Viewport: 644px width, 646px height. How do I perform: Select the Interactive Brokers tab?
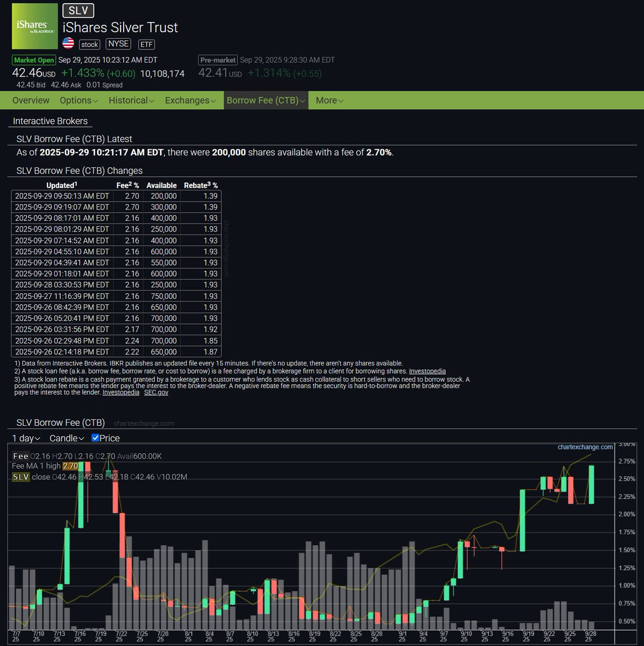click(x=50, y=121)
